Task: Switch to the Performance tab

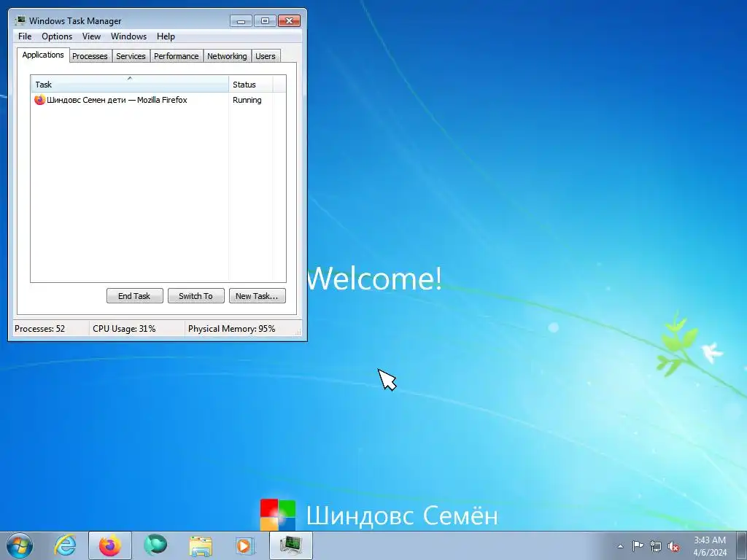Action: (x=177, y=56)
